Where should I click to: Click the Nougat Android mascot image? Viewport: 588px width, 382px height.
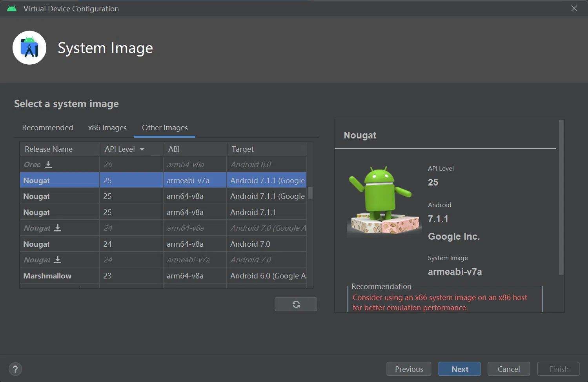pos(384,202)
